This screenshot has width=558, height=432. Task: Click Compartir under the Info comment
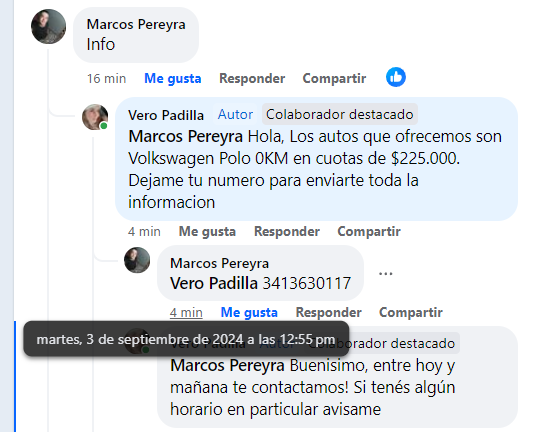[334, 78]
